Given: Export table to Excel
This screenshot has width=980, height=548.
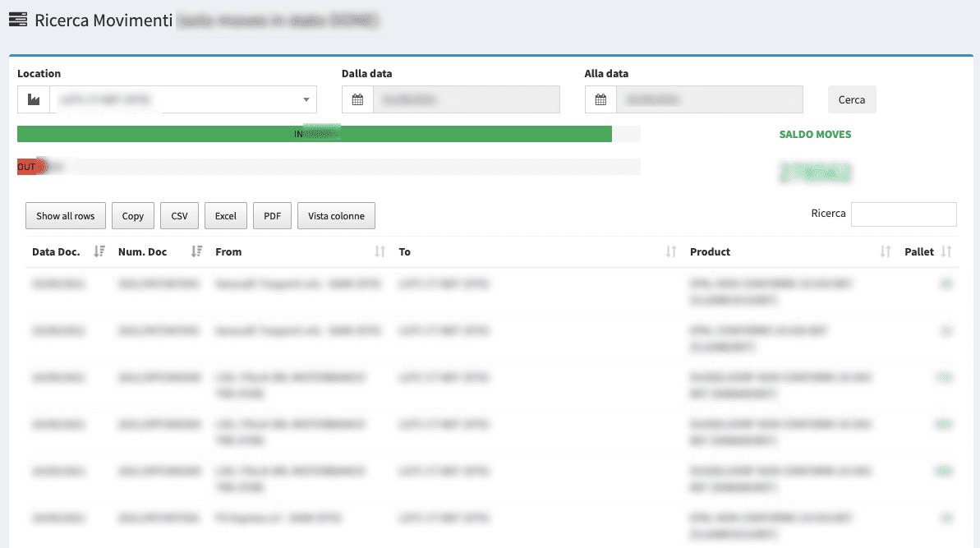Looking at the screenshot, I should [226, 216].
